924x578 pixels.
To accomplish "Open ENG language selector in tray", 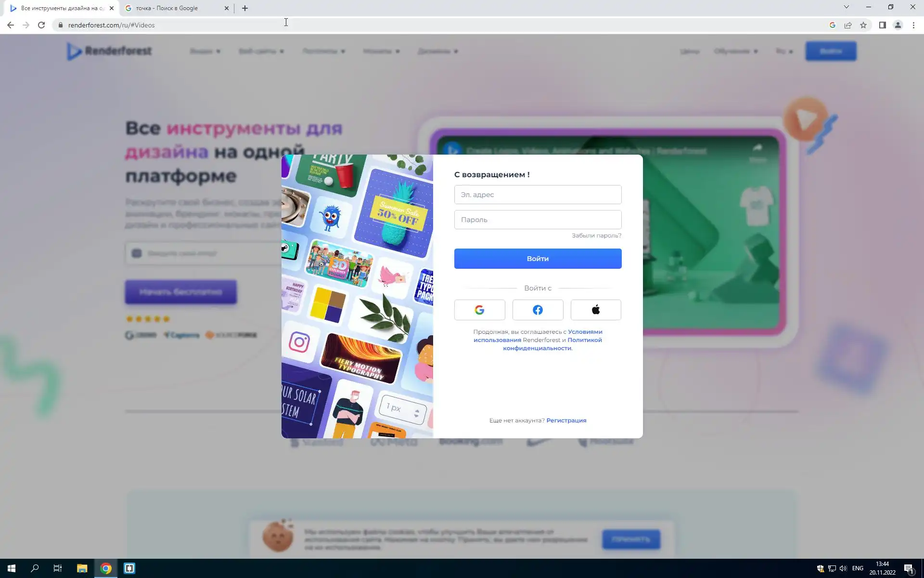I will pyautogui.click(x=858, y=568).
